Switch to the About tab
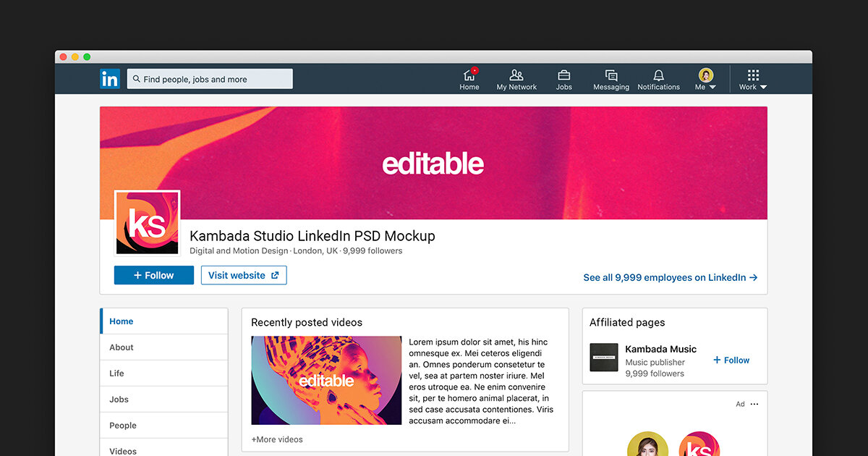 (x=121, y=347)
